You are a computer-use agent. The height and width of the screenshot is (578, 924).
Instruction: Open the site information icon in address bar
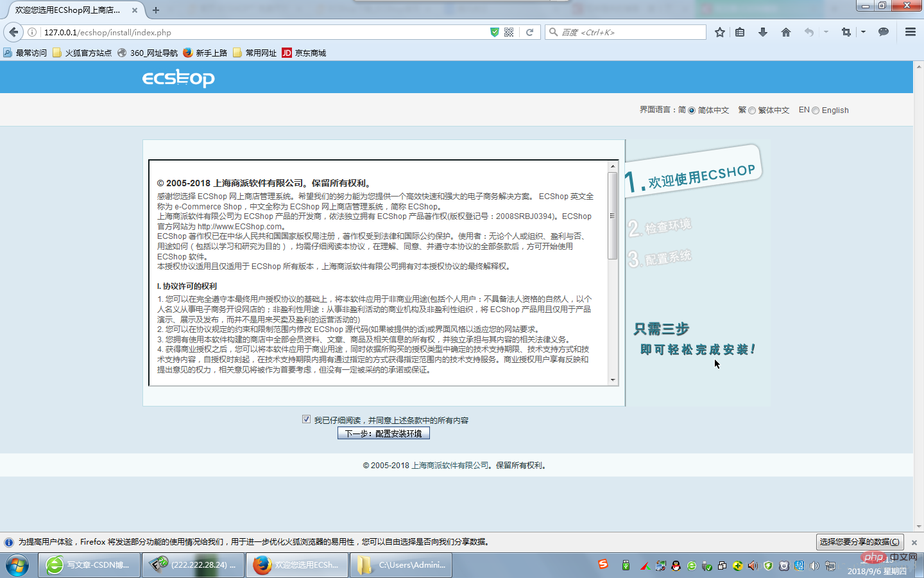pos(32,32)
